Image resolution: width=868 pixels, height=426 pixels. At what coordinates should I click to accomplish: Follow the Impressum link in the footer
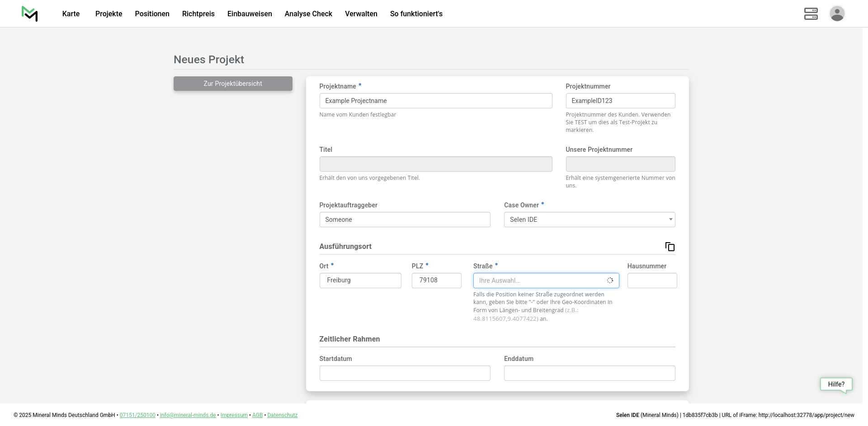click(x=234, y=415)
